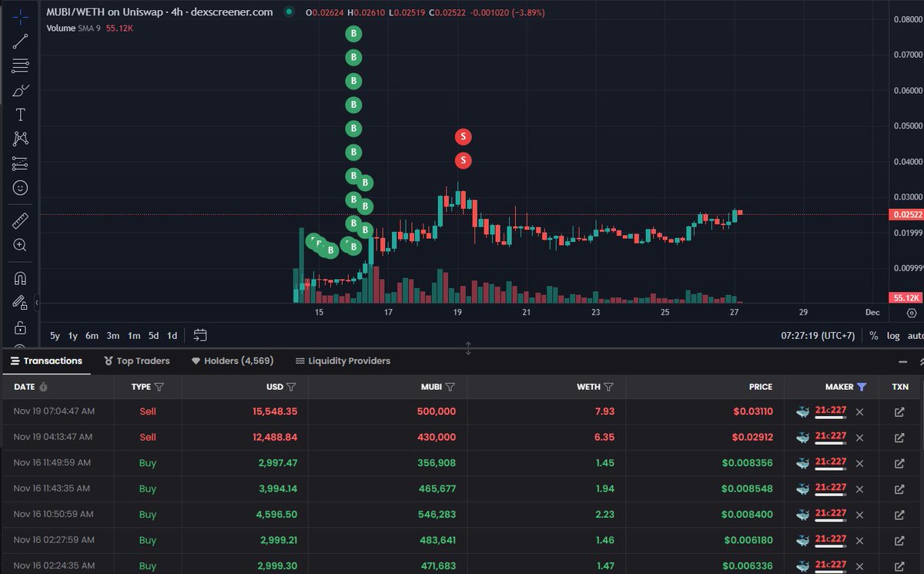Image resolution: width=924 pixels, height=574 pixels.
Task: Select the $0.03110 price cell
Action: [x=752, y=412]
